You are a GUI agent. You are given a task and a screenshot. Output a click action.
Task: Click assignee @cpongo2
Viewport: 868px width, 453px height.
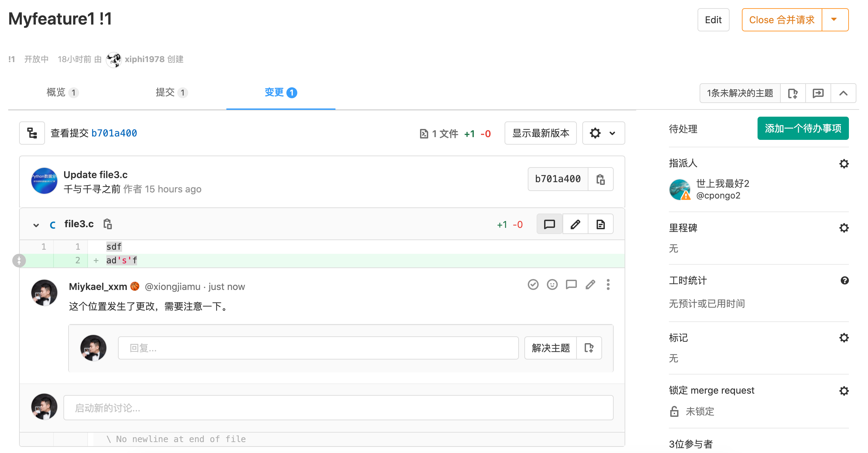coord(718,195)
